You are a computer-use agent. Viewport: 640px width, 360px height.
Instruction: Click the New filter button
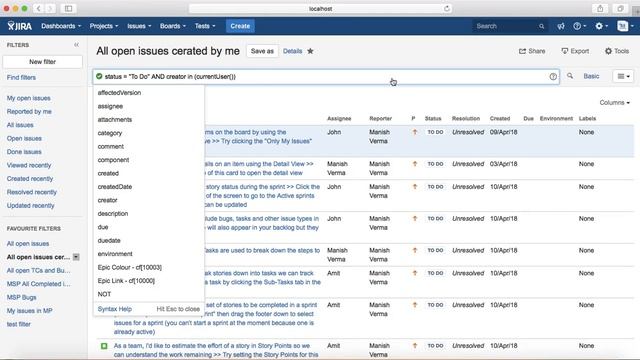point(42,62)
